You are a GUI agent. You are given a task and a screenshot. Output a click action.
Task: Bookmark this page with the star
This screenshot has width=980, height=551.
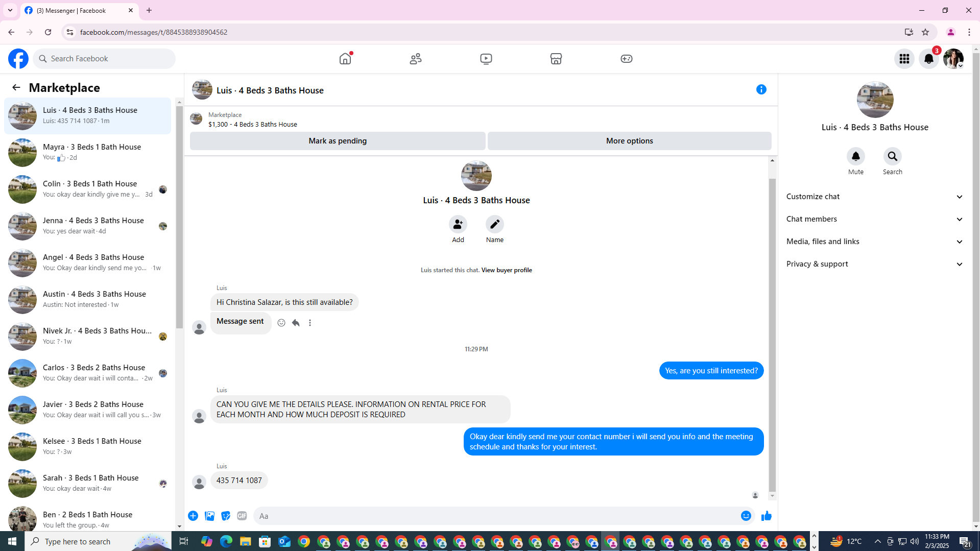point(925,32)
